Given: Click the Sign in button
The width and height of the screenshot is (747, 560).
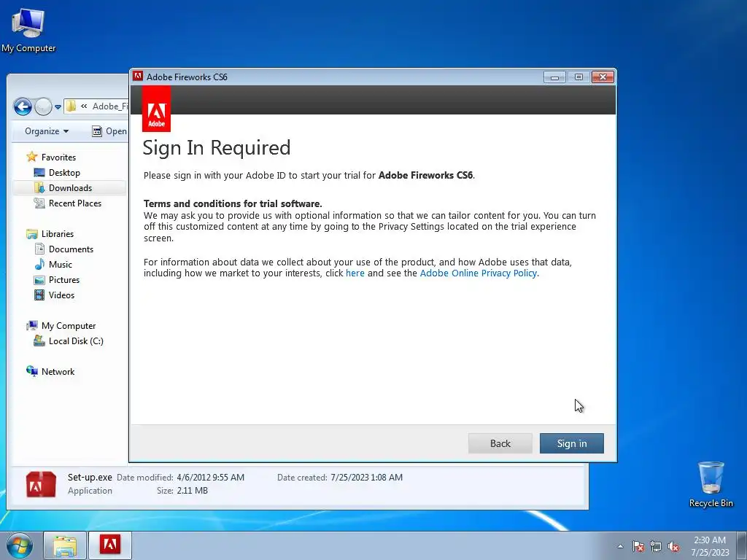Looking at the screenshot, I should point(571,443).
